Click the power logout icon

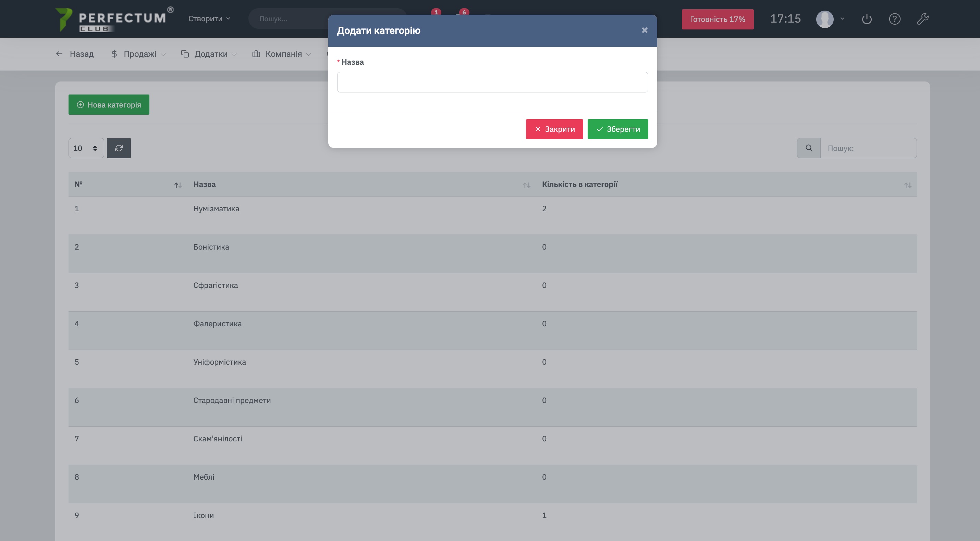(x=867, y=19)
